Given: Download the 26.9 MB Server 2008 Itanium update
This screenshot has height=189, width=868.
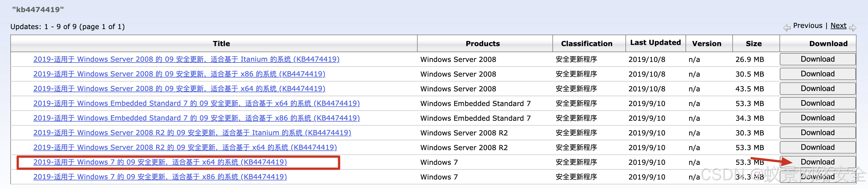Looking at the screenshot, I should [x=817, y=59].
